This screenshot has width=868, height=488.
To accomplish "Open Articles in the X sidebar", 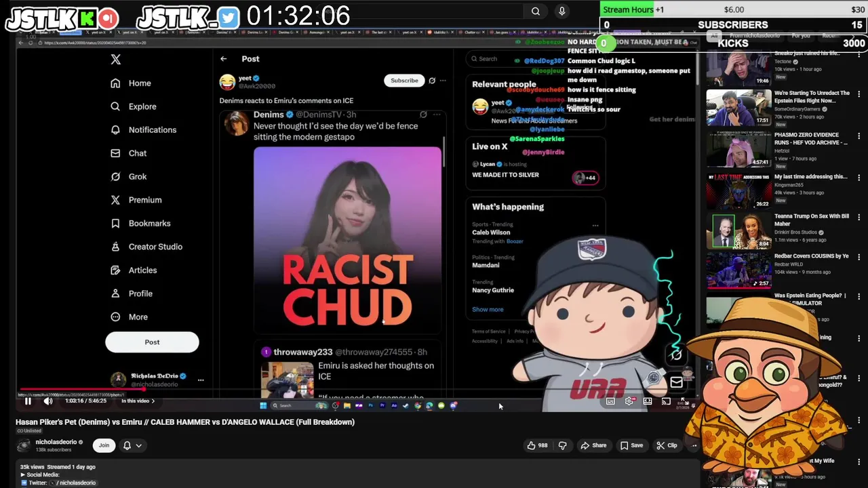I will [134, 270].
